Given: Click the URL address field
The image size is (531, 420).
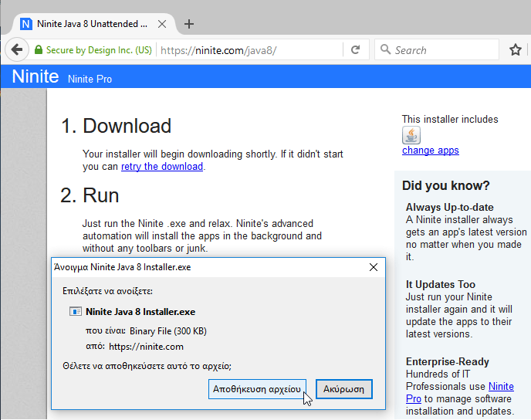Looking at the screenshot, I should click(x=250, y=50).
